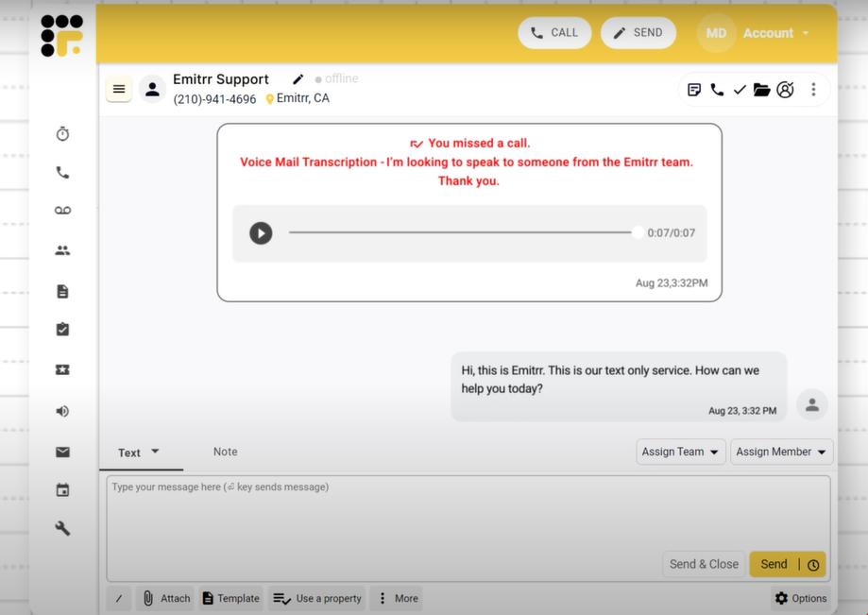This screenshot has height=615, width=868.
Task: Start a call with the CALL button
Action: click(x=554, y=32)
